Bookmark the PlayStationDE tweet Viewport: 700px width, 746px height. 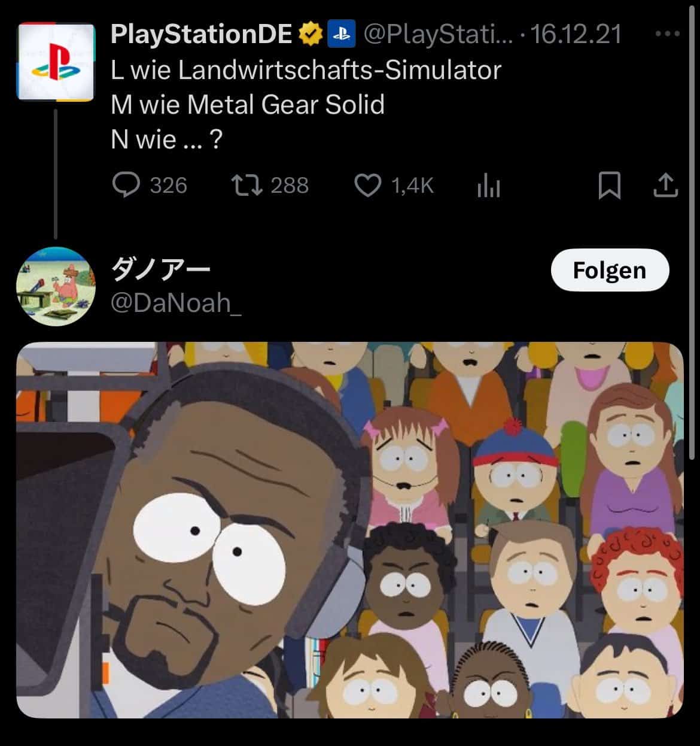point(609,186)
